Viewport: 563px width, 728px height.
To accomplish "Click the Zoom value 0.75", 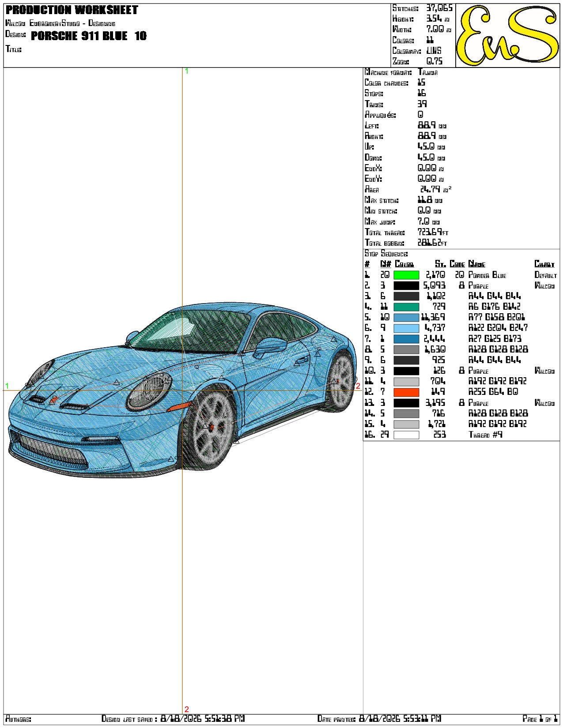I will [434, 61].
